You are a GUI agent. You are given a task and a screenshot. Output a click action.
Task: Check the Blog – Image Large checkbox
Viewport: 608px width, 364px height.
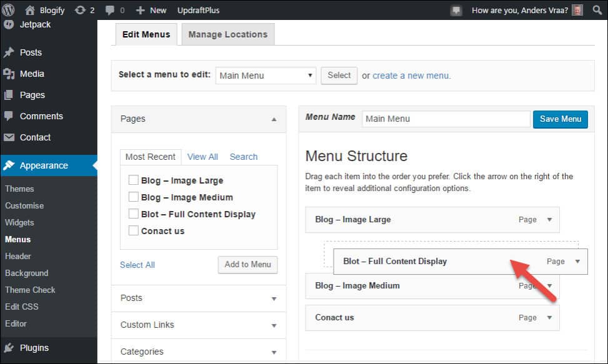pyautogui.click(x=133, y=180)
